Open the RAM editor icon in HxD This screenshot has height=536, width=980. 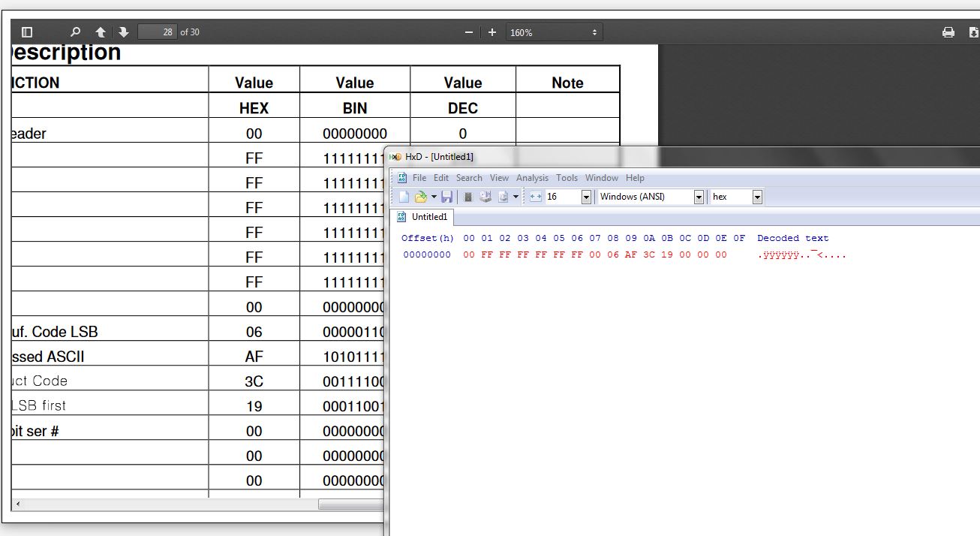click(467, 197)
